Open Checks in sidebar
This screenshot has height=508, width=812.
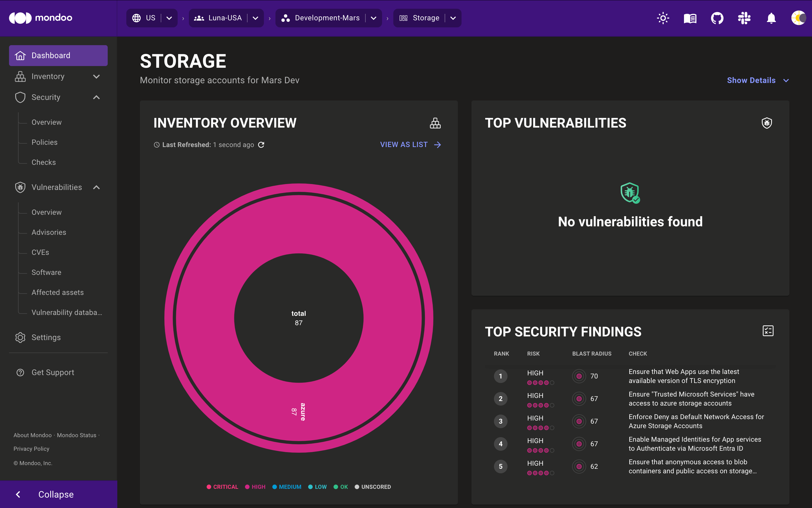pos(44,162)
